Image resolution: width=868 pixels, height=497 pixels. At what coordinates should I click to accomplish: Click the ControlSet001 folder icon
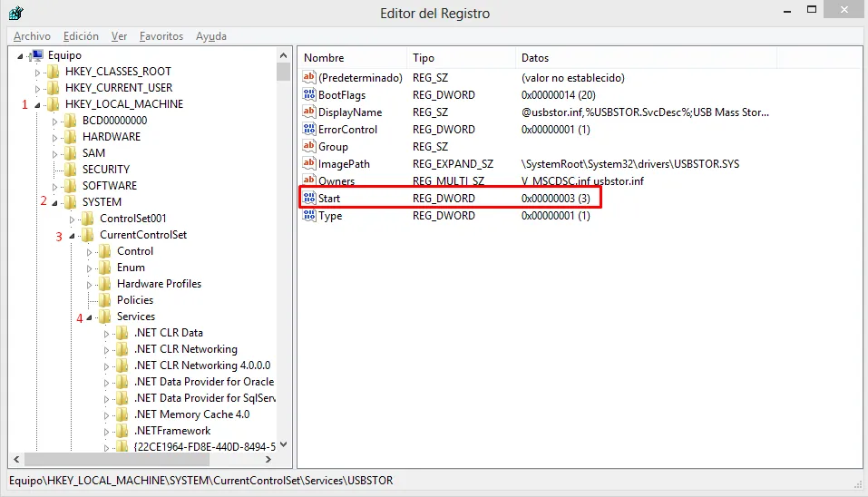tap(88, 218)
